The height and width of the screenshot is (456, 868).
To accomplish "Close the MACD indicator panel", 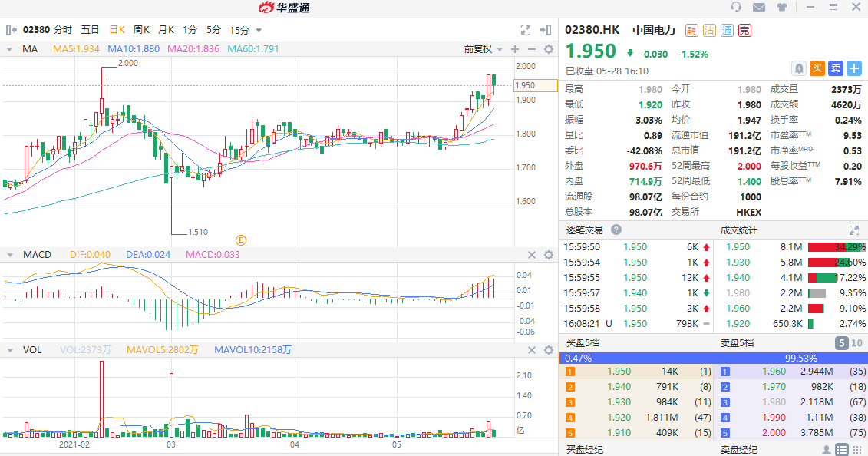I will click(x=531, y=255).
